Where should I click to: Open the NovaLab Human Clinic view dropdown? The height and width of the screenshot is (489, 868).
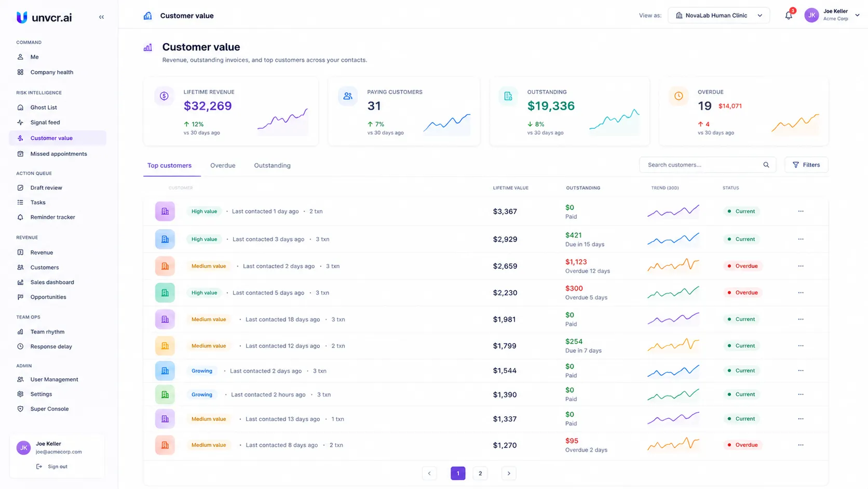click(718, 16)
